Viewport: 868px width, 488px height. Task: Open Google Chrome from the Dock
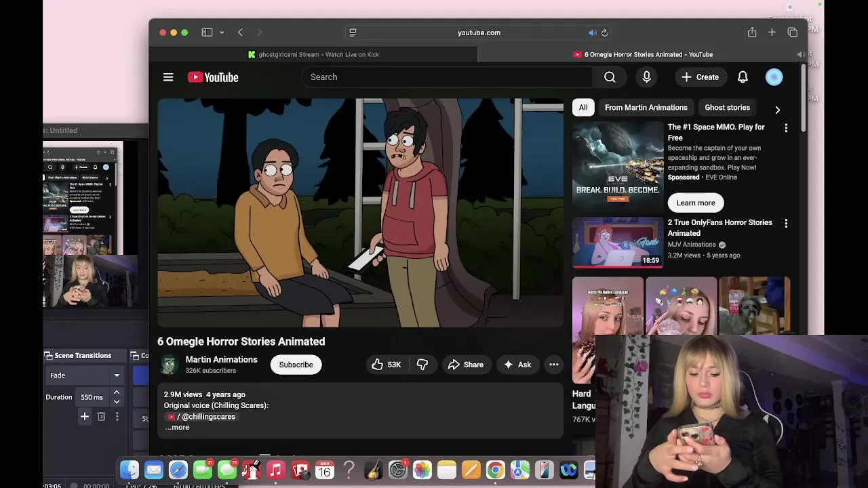coord(495,470)
